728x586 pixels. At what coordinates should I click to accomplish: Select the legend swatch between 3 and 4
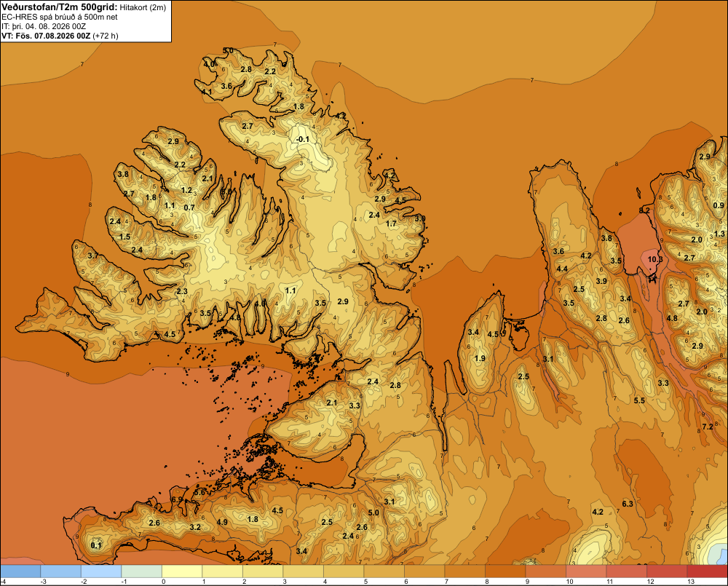click(x=303, y=571)
